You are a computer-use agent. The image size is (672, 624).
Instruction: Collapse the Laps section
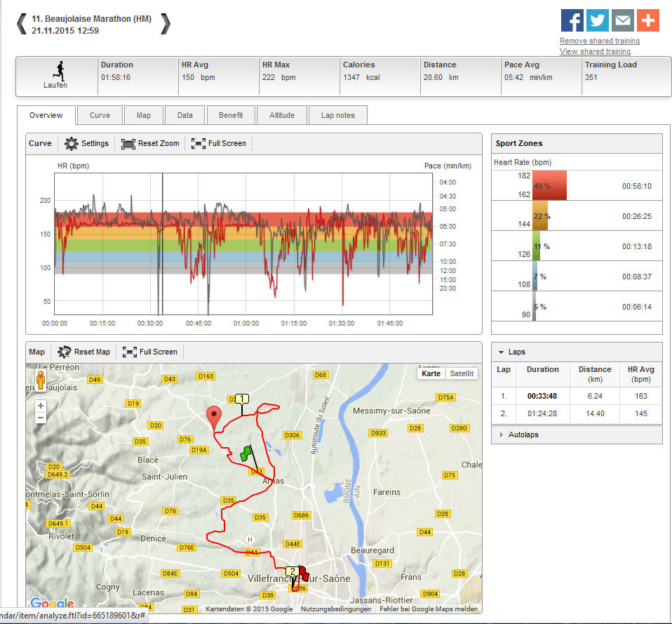coord(501,352)
